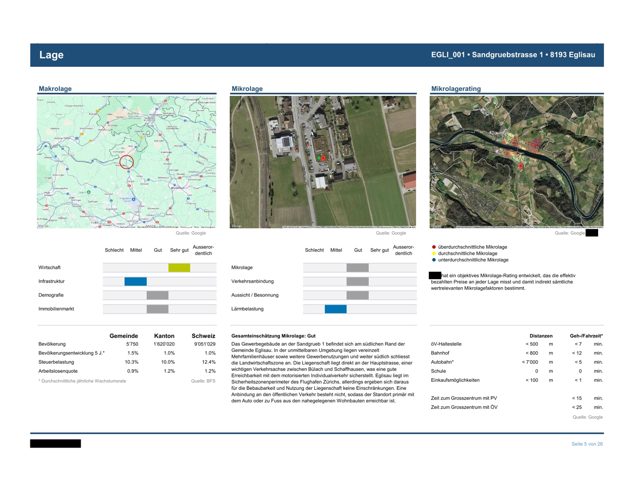This screenshot has height=495, width=640.
Task: Click the 'Zeit zum Grosszentrum mit PV' label
Action: coord(464,398)
